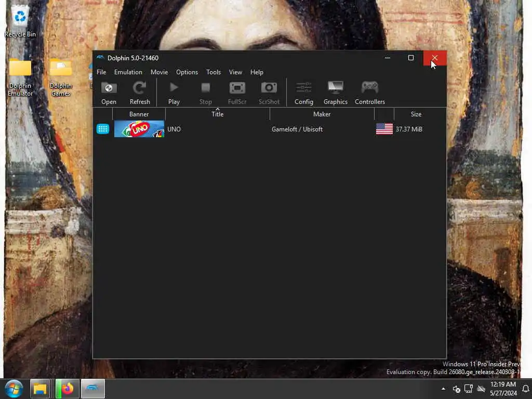Minimize the Dolphin window
Screen dimensions: 532x399
point(388,58)
